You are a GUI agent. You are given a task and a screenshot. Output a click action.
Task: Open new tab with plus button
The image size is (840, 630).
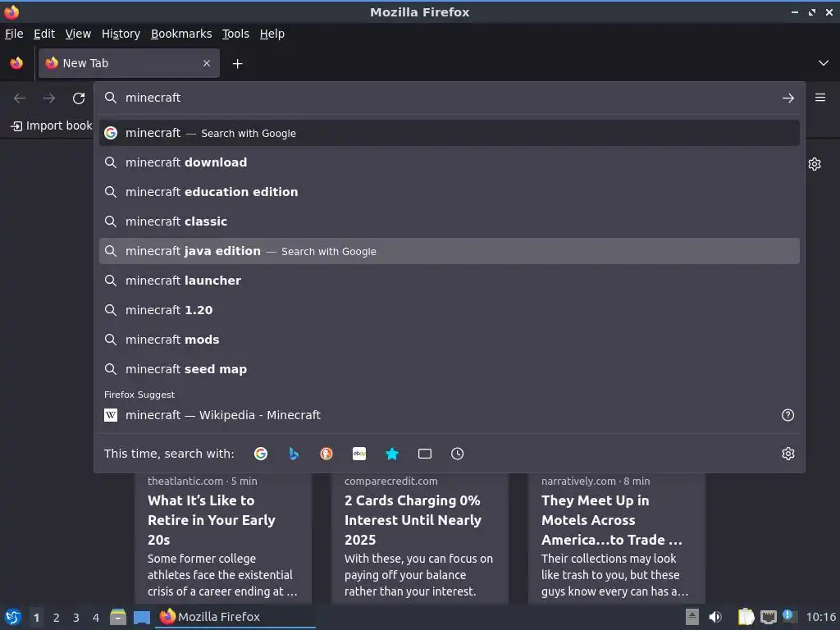pos(237,64)
